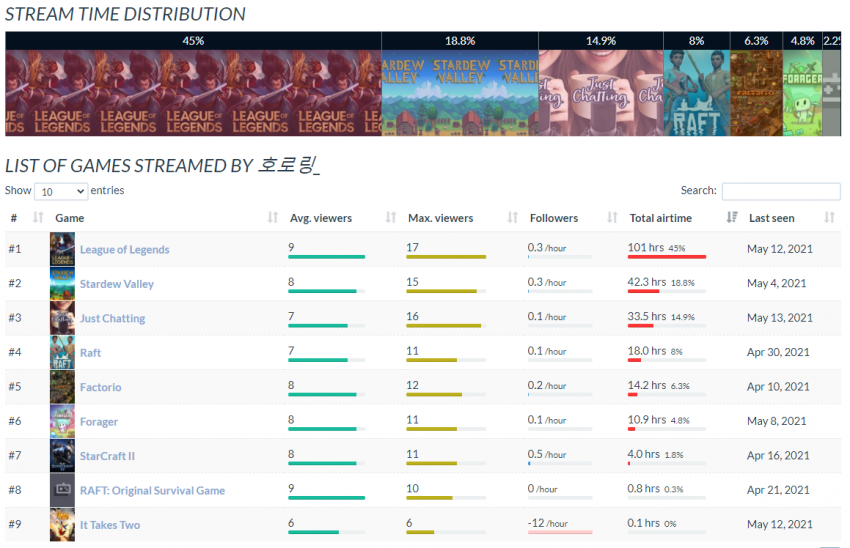This screenshot has width=850, height=548.
Task: Click League of Legends 45% distribution segment
Action: pos(194,83)
